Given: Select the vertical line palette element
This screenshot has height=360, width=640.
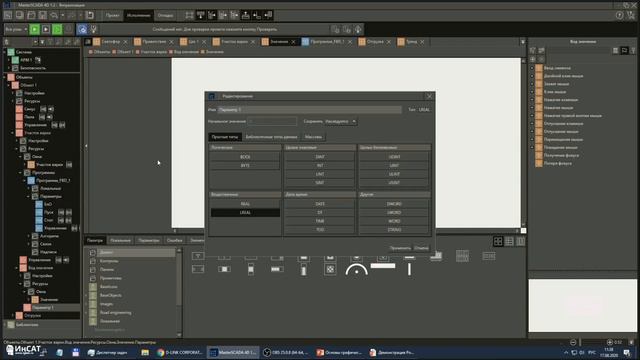Looking at the screenshot, I should coord(409,269).
